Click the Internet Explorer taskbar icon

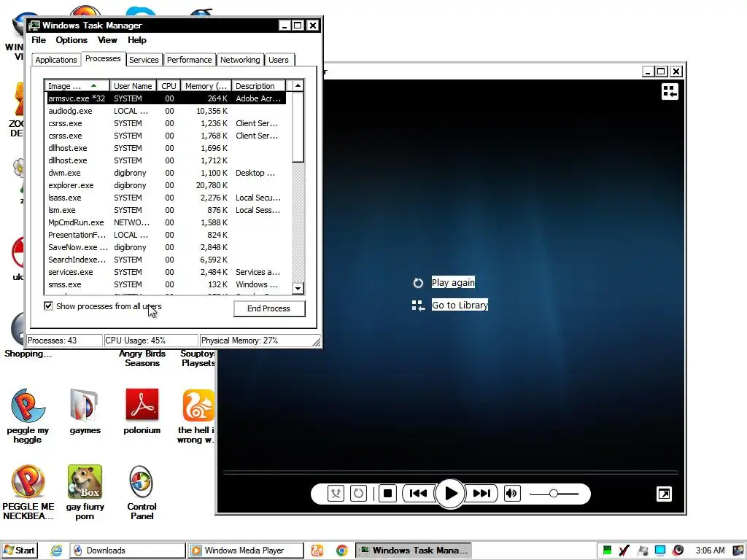[56, 551]
